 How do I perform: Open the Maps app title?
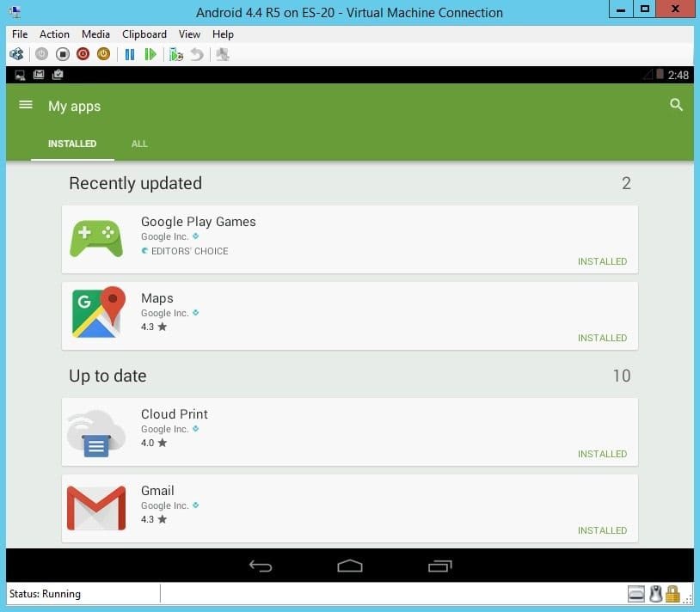coord(157,298)
